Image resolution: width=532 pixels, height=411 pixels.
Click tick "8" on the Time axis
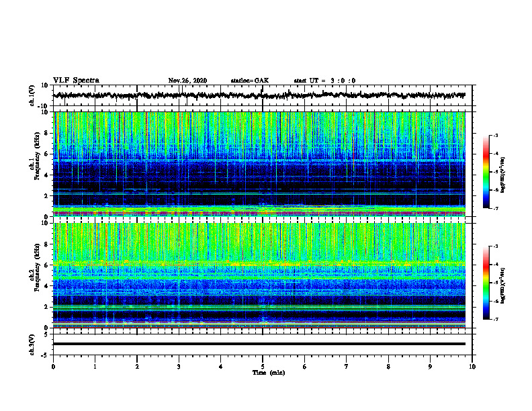click(388, 367)
